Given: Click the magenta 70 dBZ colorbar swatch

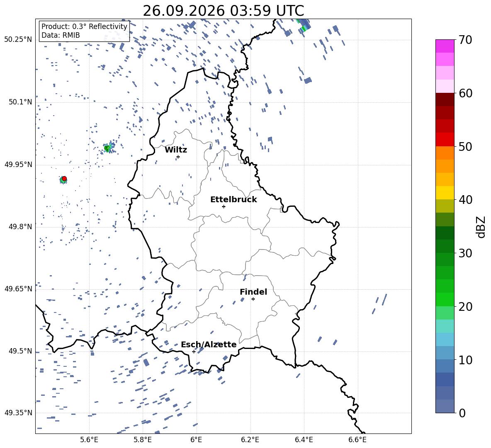Looking at the screenshot, I should [x=445, y=46].
